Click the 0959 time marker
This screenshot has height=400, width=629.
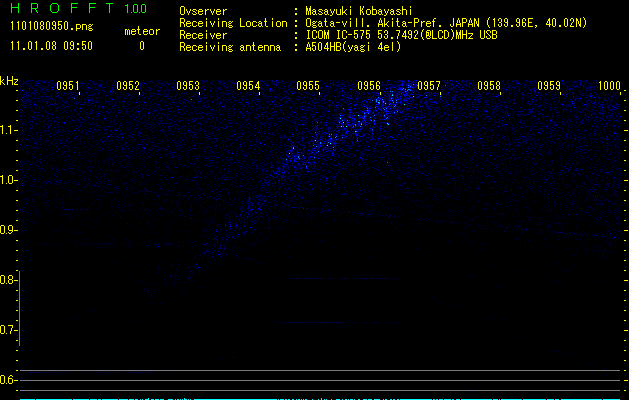point(549,86)
